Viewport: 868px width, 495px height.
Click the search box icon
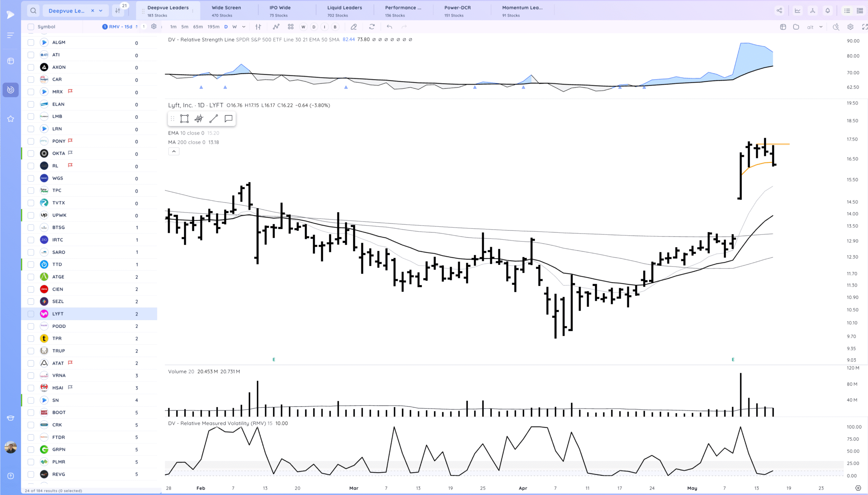[33, 11]
